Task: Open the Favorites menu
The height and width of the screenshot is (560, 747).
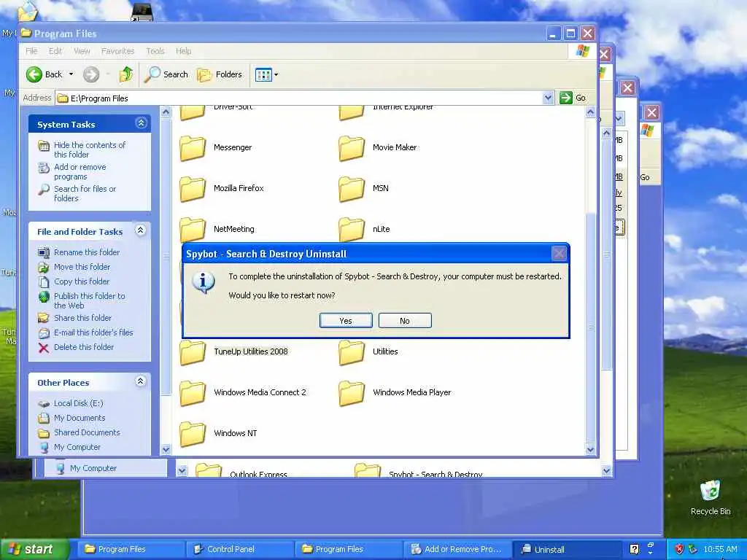Action: (117, 51)
